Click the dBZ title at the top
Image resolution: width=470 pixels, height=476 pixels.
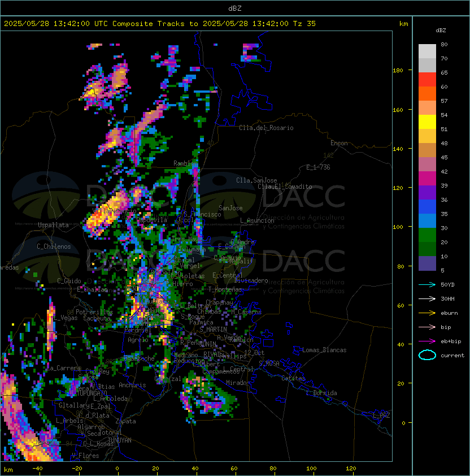[235, 8]
